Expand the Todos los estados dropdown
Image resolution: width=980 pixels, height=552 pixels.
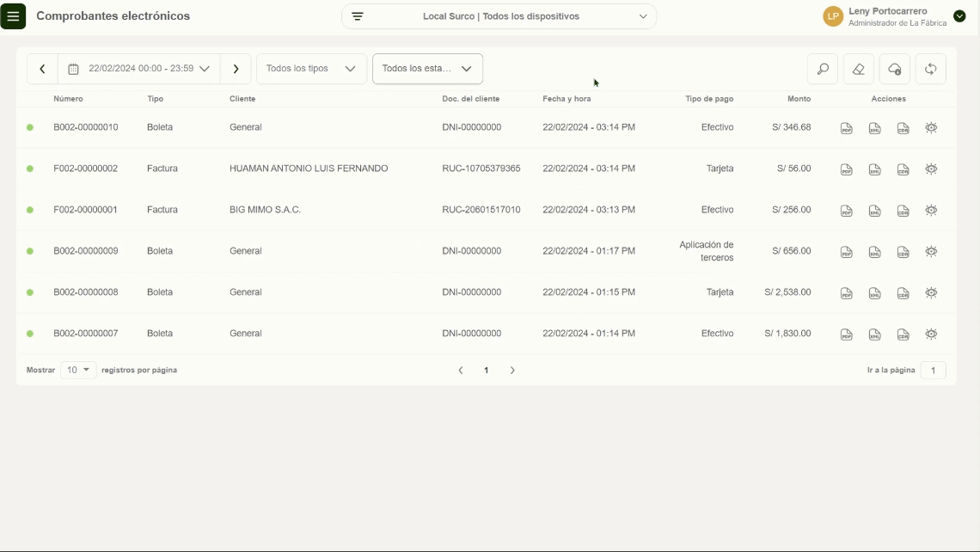[427, 69]
